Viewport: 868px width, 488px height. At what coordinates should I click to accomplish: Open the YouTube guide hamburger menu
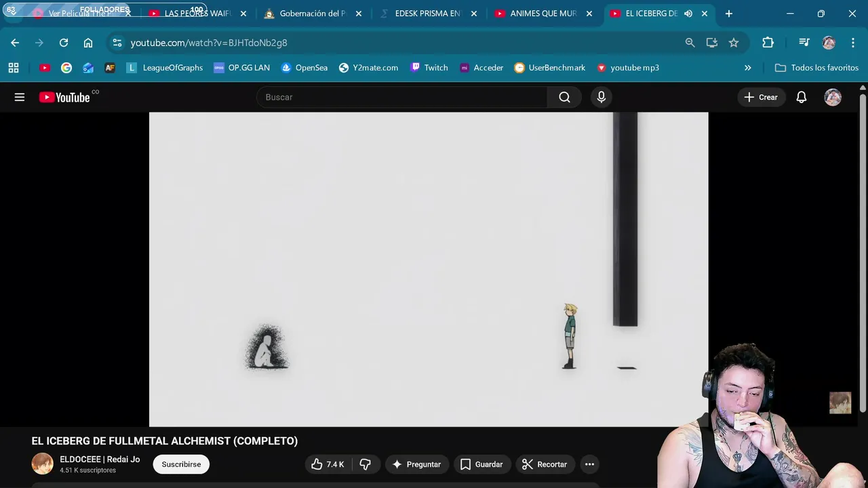[20, 97]
